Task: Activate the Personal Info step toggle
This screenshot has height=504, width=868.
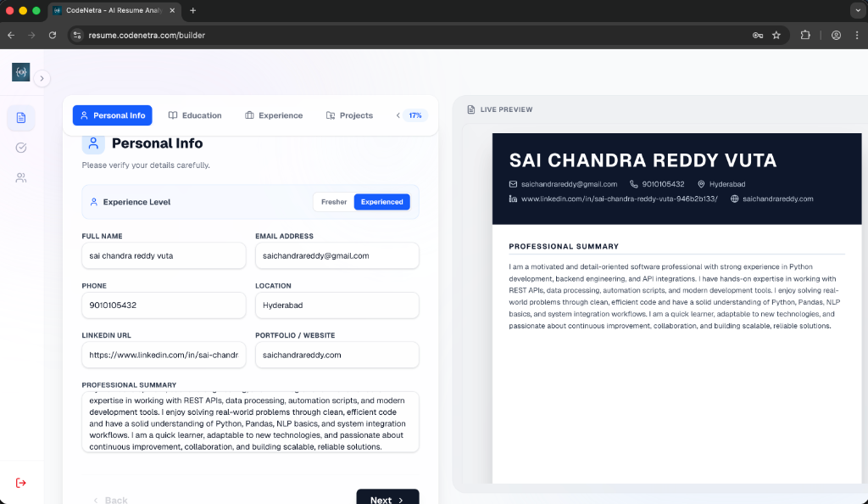Action: point(112,115)
